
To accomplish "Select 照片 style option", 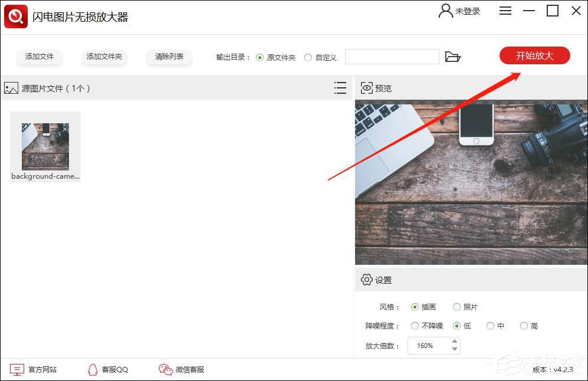I will coord(457,307).
